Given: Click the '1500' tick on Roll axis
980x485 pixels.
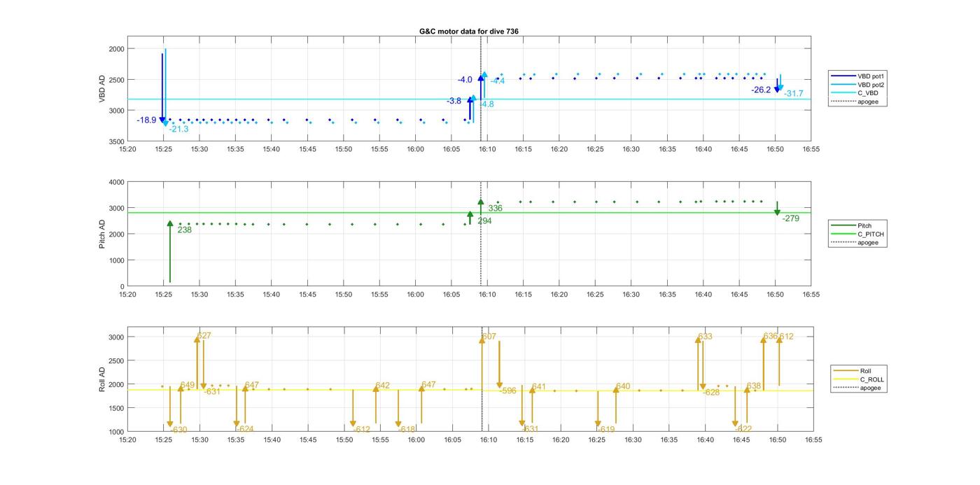Looking at the screenshot, I should [x=116, y=408].
